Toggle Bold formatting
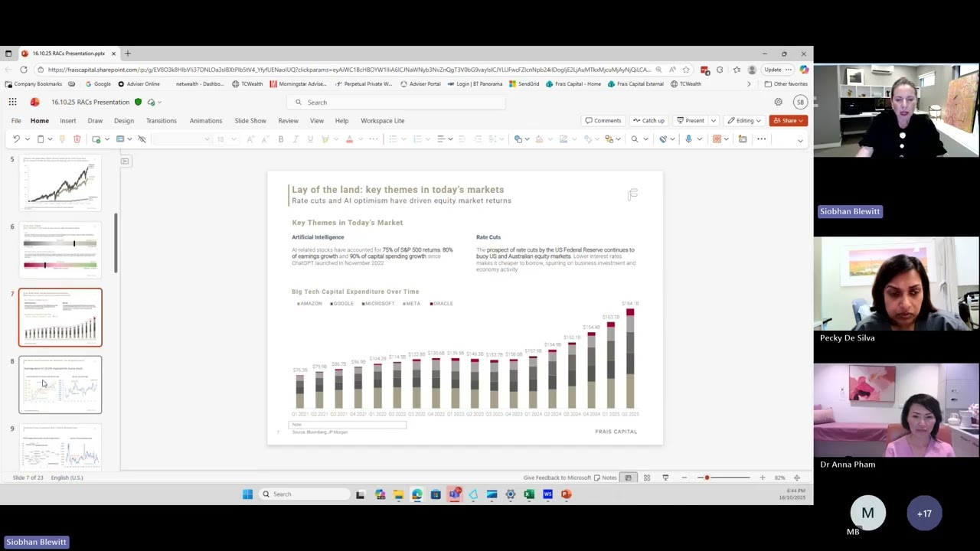The height and width of the screenshot is (551, 980). click(x=281, y=139)
